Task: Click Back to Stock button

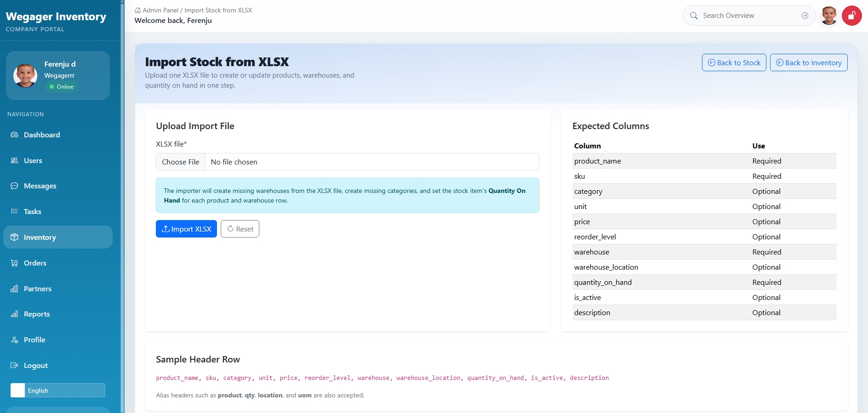Action: click(x=734, y=62)
